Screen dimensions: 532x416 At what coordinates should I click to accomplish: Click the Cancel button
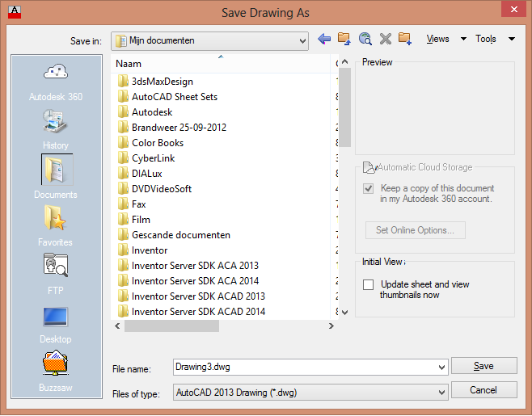point(483,390)
